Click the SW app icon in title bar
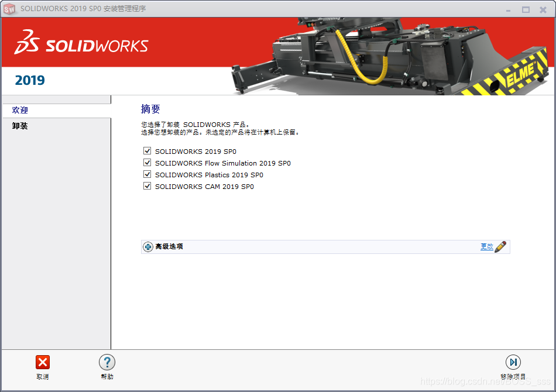 [x=9, y=9]
